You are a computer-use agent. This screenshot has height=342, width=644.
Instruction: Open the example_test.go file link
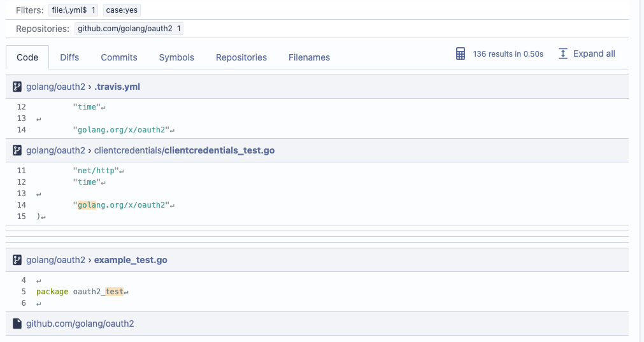[x=131, y=260]
